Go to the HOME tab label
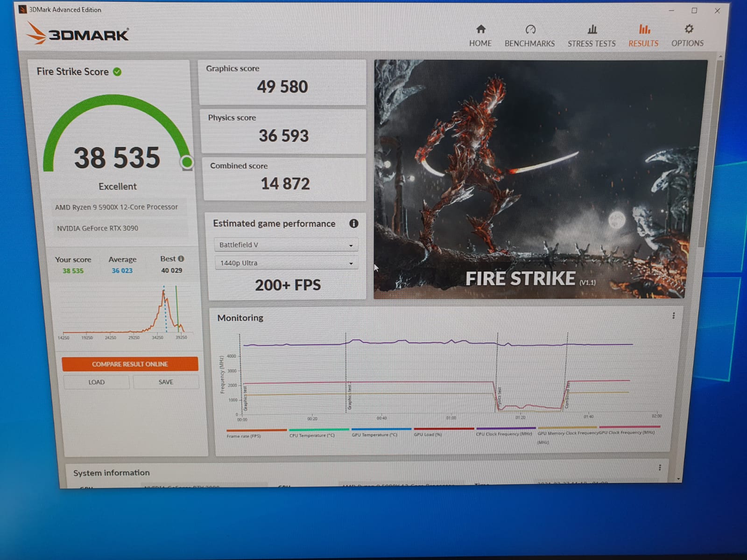The height and width of the screenshot is (560, 747). click(x=480, y=43)
